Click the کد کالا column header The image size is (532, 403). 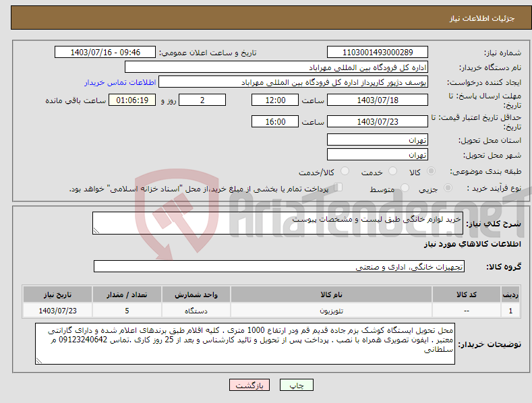pyautogui.click(x=467, y=294)
